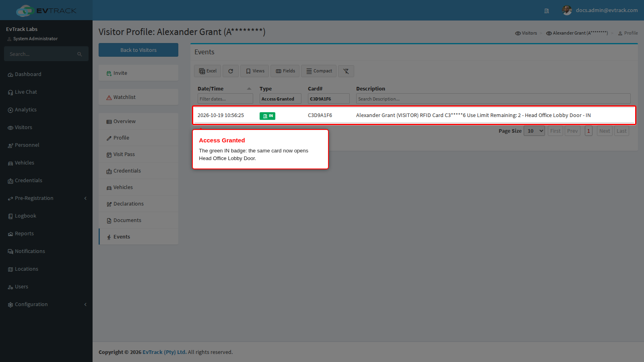Sort by Date/Time column header
The width and height of the screenshot is (644, 362).
tap(224, 89)
